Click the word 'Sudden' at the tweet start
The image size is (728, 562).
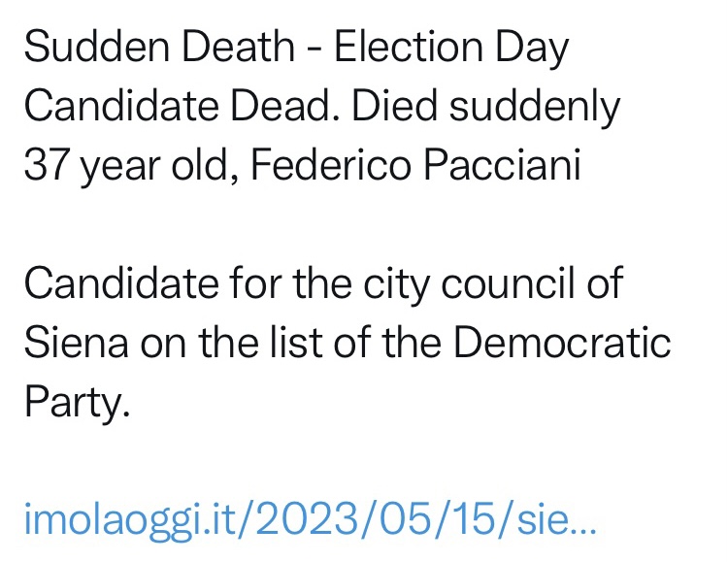coord(96,46)
